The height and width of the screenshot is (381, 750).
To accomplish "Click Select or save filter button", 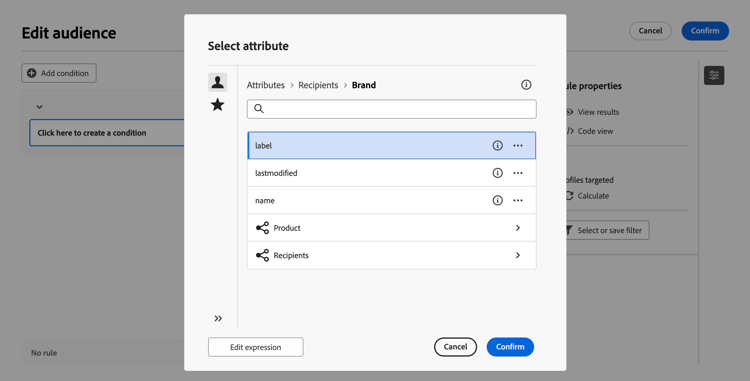I will [607, 230].
